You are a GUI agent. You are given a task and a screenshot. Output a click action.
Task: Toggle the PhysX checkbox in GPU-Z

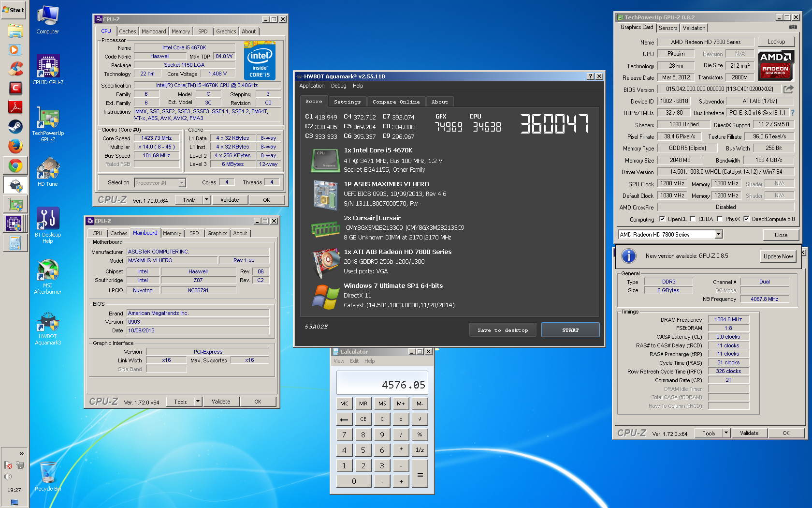720,219
